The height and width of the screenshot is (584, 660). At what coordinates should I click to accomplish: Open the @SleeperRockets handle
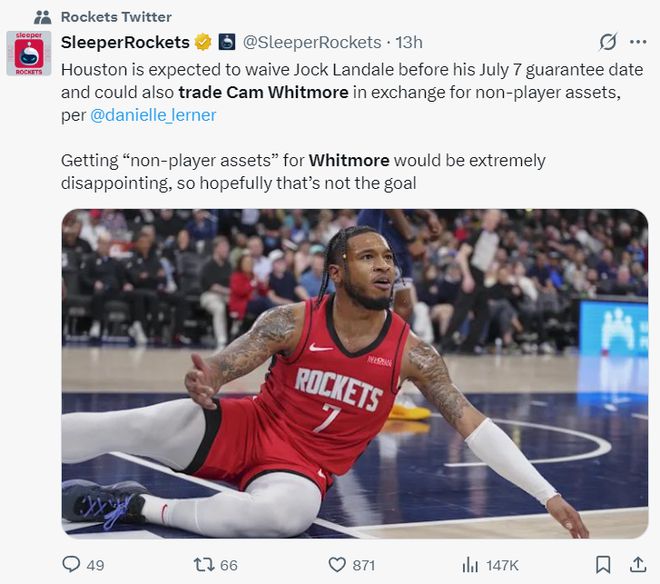[x=312, y=42]
